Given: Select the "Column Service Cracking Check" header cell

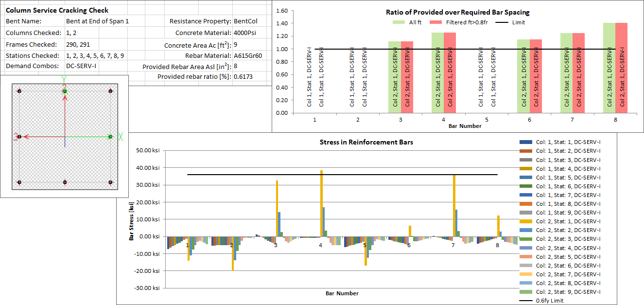Looking at the screenshot, I should [x=57, y=10].
